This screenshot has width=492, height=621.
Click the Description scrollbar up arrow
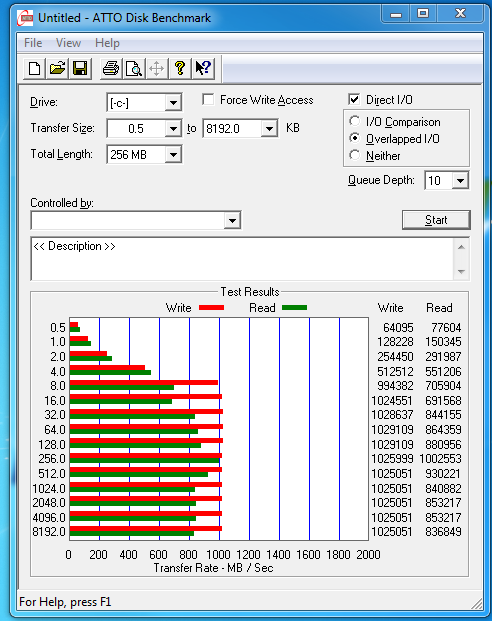pyautogui.click(x=461, y=247)
